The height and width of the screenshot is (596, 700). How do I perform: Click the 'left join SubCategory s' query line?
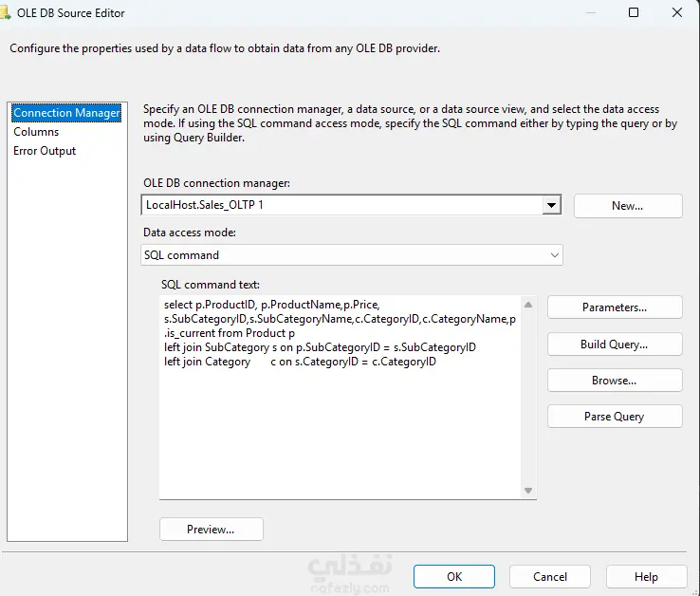coord(320,347)
